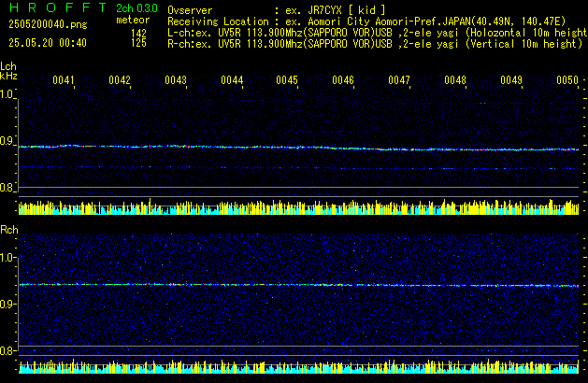Screen dimensions: 588x383
Task: Click the R-ch receiver description line
Action: click(375, 44)
